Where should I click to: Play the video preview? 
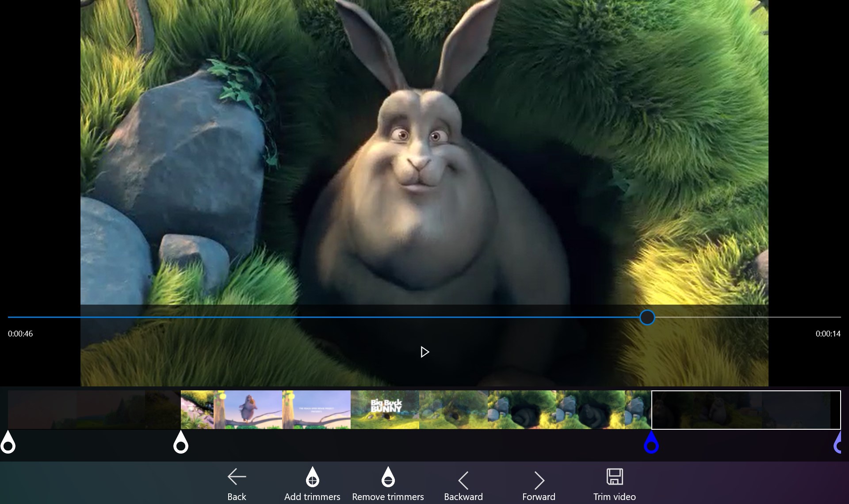pyautogui.click(x=424, y=352)
